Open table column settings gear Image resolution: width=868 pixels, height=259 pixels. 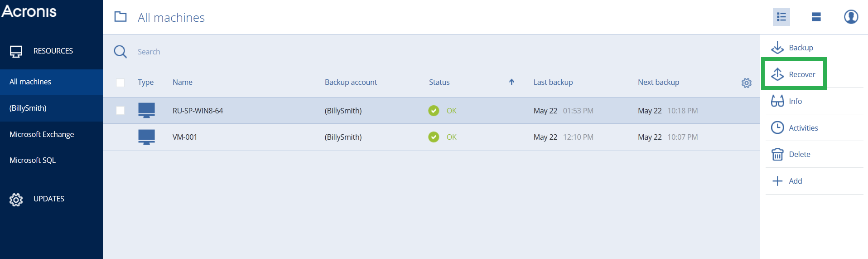(747, 83)
